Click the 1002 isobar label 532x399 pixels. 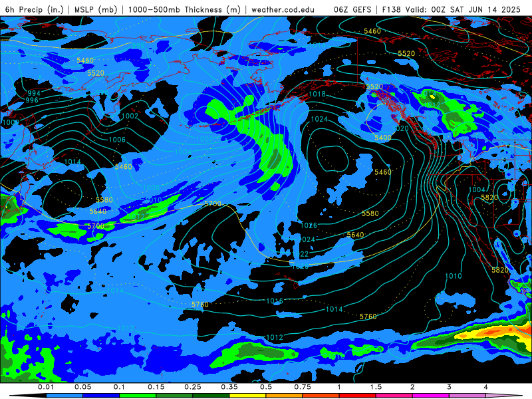pyautogui.click(x=130, y=116)
